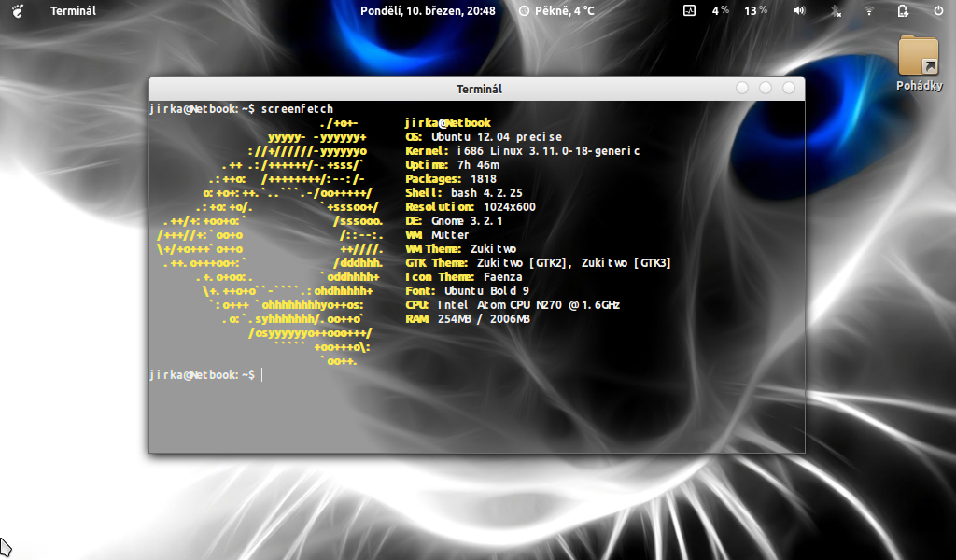This screenshot has width=956, height=560.
Task: Open Activities via the GNOME foot icon
Action: click(18, 11)
